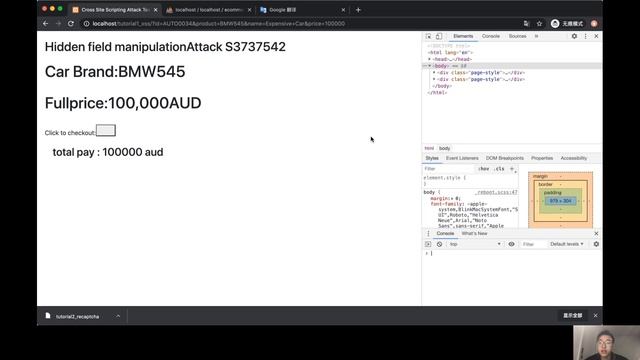Open the Event Listeners tab
The width and height of the screenshot is (640, 360).
[x=462, y=158]
